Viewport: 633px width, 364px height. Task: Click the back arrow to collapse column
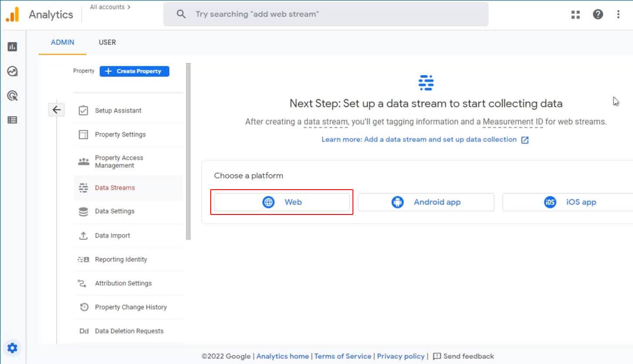[56, 110]
